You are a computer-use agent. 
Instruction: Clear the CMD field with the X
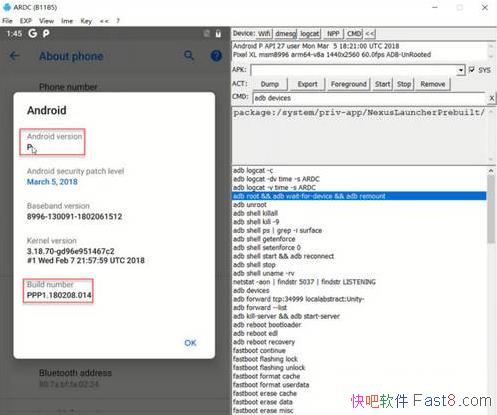pyautogui.click(x=492, y=98)
